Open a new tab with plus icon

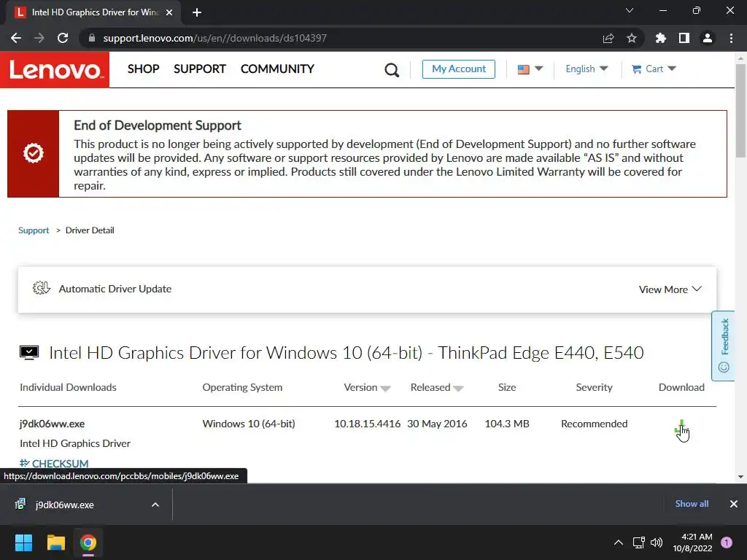pyautogui.click(x=197, y=13)
